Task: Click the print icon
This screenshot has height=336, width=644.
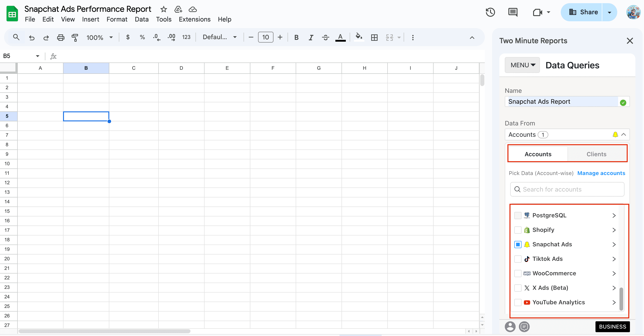Action: (61, 37)
